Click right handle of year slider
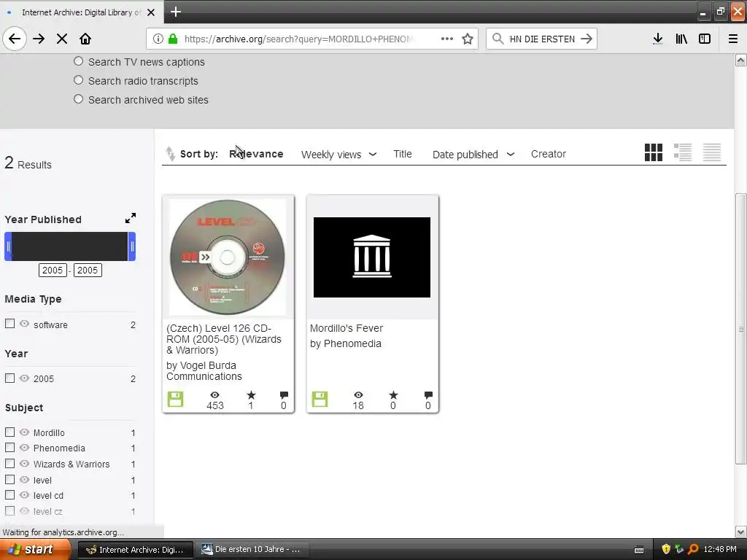The width and height of the screenshot is (747, 560). tap(132, 246)
